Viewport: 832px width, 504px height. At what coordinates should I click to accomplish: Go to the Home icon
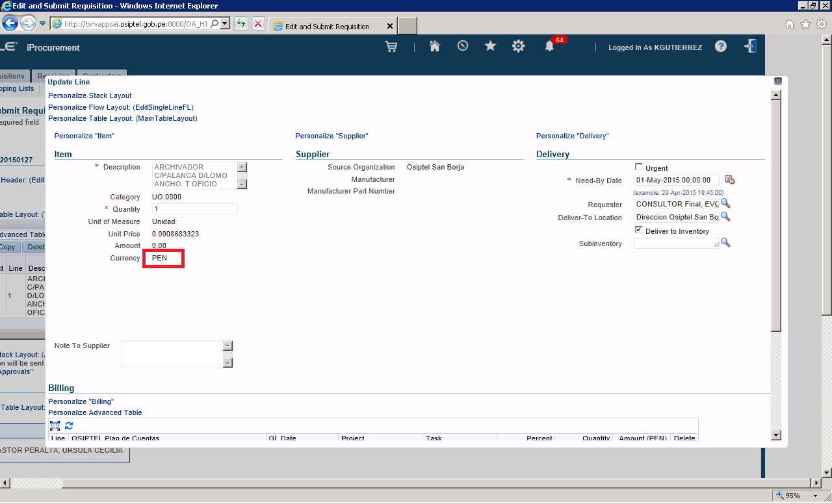(x=435, y=46)
